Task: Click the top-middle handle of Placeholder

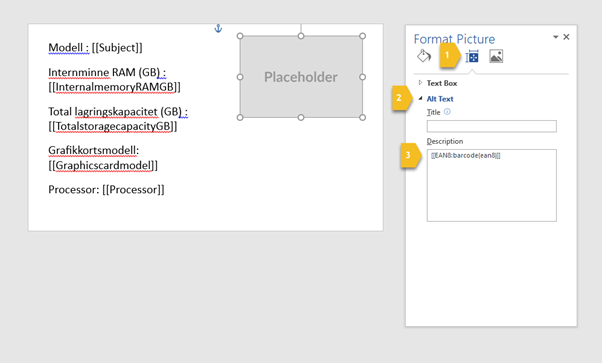Action: click(301, 36)
